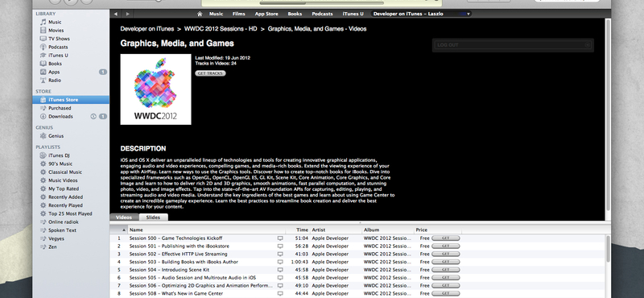Get Session 500 Game Technologies Kickoff

[446, 238]
